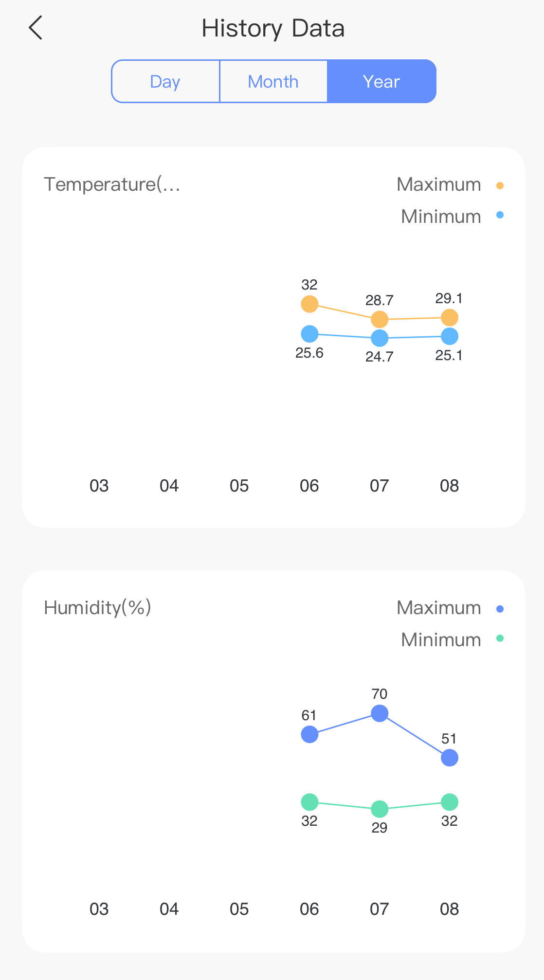Tap the green humidity Minimum legend dot
The width and height of the screenshot is (544, 980).
point(500,638)
